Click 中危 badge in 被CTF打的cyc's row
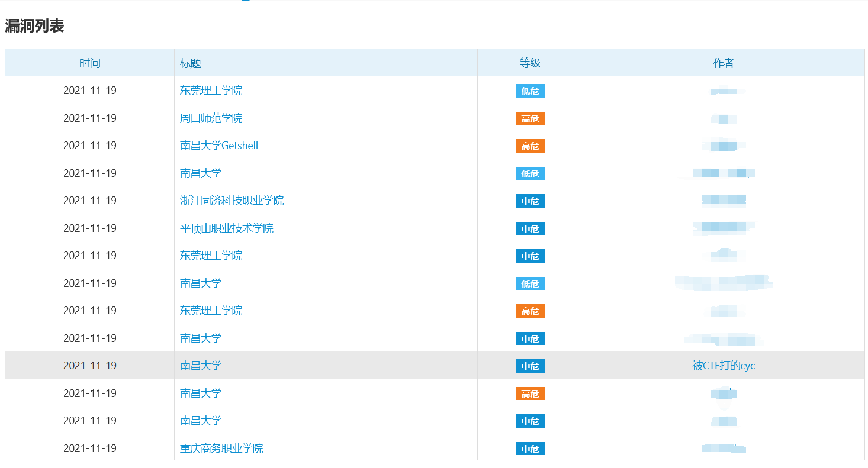The width and height of the screenshot is (868, 468). [530, 366]
